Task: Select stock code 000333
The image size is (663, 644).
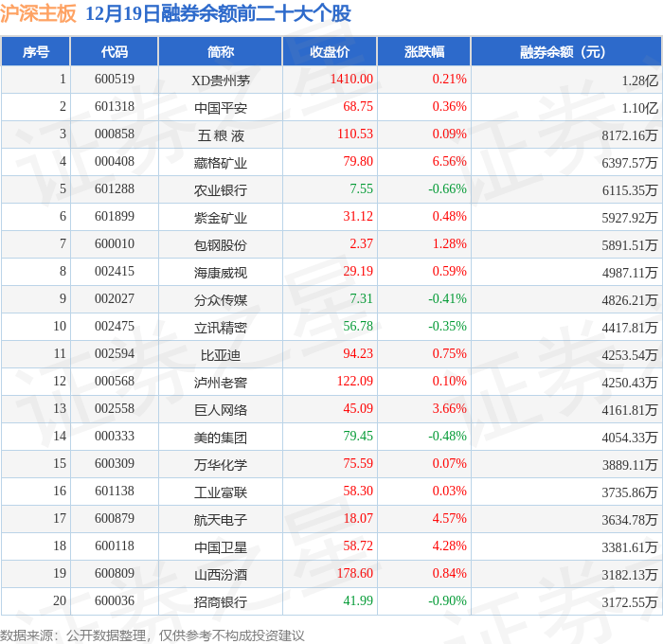Action: (115, 437)
